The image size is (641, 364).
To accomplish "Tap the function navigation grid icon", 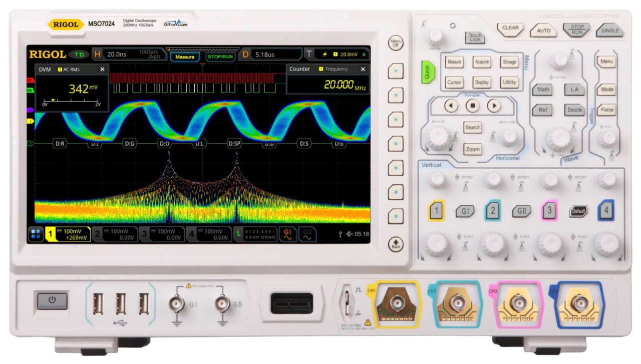I will (36, 234).
